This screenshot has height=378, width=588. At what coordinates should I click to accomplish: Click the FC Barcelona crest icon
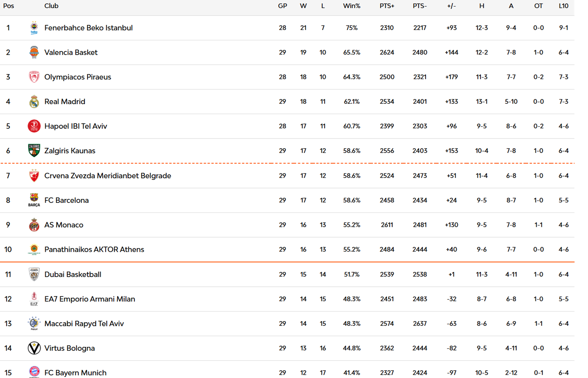point(34,200)
